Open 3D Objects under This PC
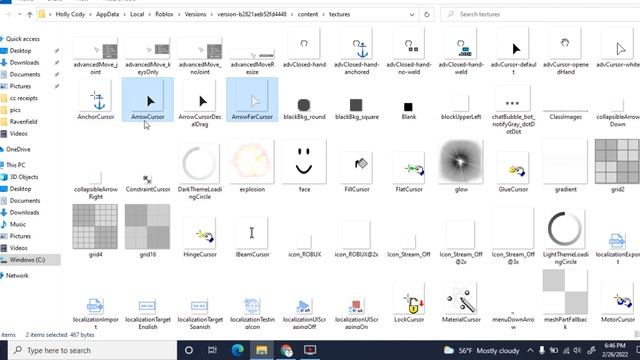This screenshot has width=640, height=360. tap(24, 177)
